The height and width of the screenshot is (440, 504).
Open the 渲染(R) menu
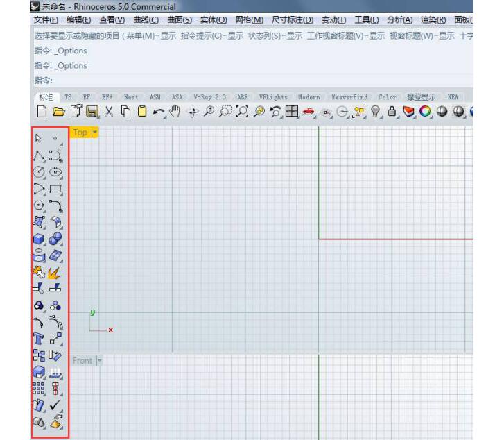click(433, 20)
